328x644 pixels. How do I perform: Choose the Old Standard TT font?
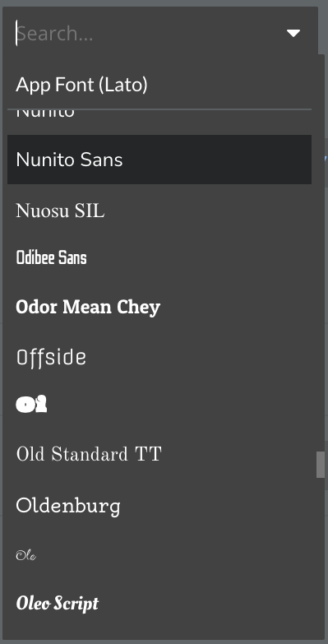tap(159, 454)
